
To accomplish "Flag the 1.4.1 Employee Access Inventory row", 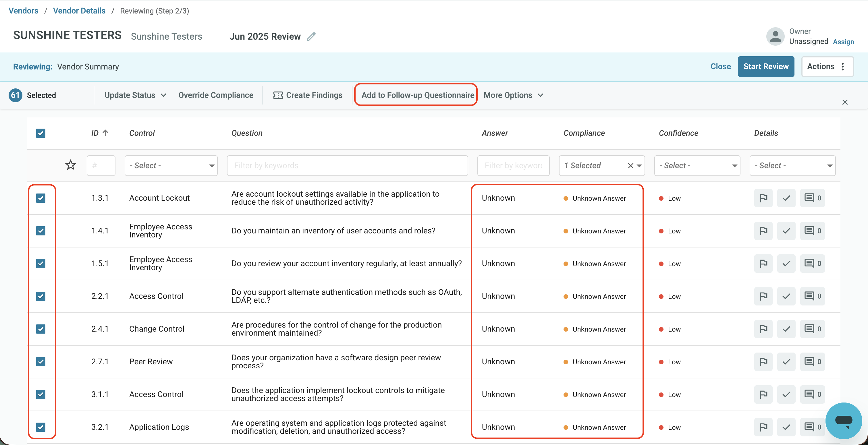I will [x=763, y=231].
